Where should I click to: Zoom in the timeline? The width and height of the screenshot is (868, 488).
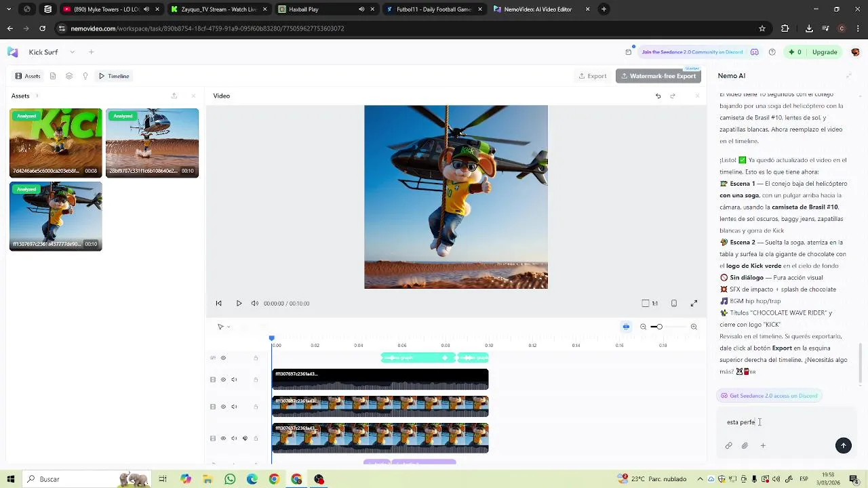694,327
